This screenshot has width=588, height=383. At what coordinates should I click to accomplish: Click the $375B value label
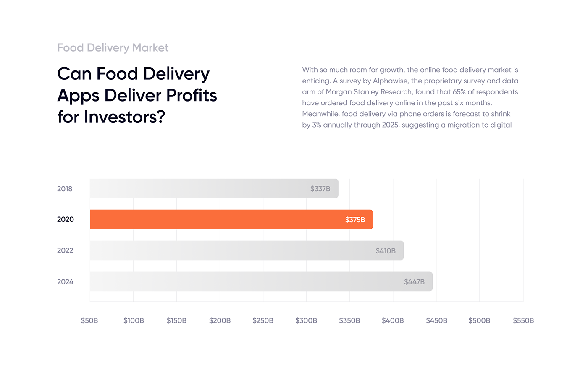[x=355, y=220]
